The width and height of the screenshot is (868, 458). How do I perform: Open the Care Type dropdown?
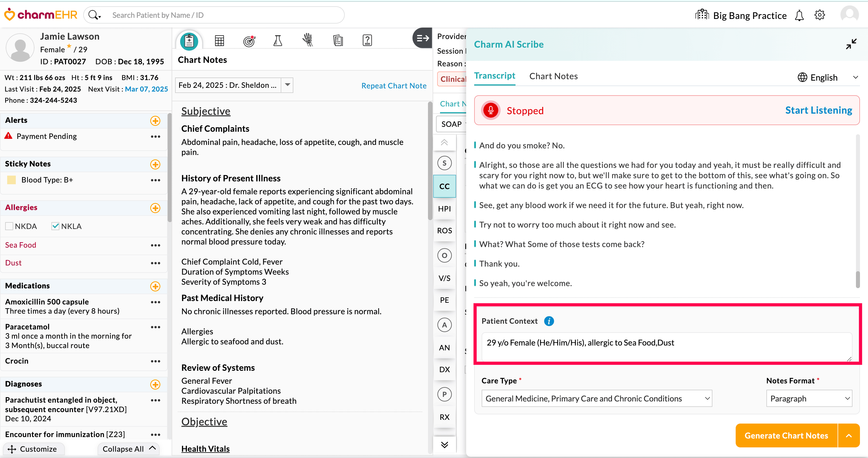pos(596,398)
